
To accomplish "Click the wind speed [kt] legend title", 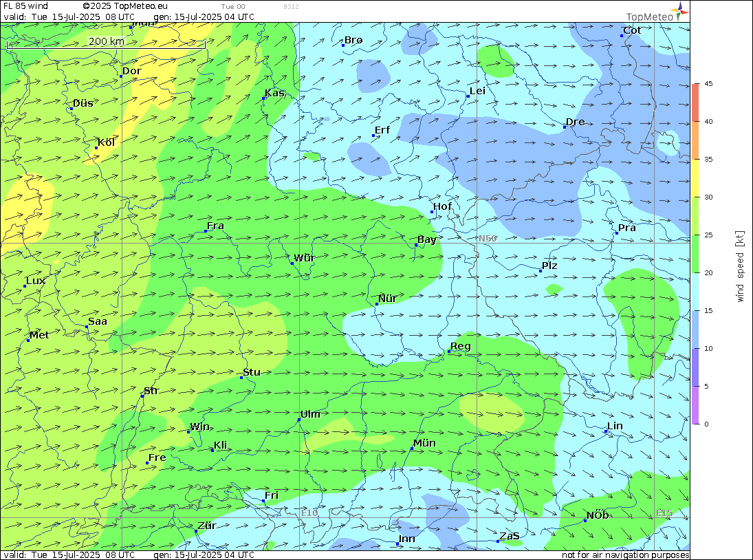I will pyautogui.click(x=740, y=266).
